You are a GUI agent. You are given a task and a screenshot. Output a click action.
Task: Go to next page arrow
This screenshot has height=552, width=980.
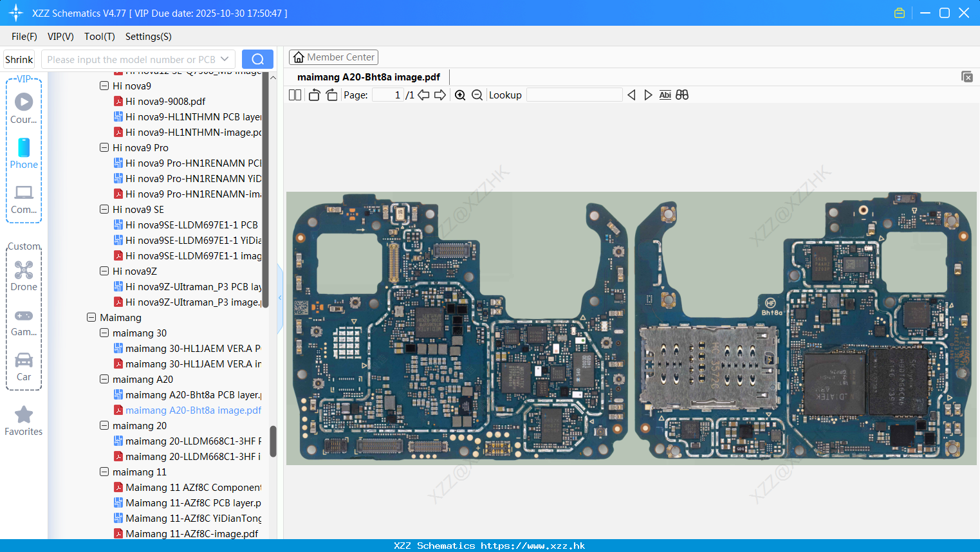pyautogui.click(x=440, y=95)
